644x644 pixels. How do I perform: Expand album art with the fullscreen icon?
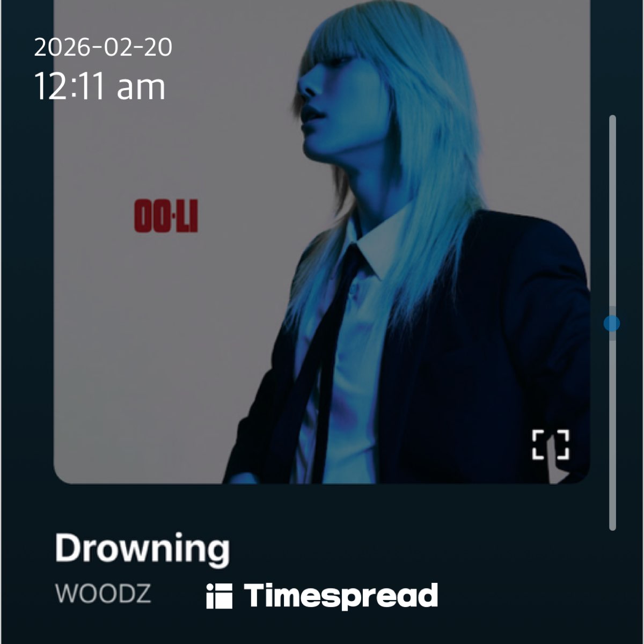pyautogui.click(x=551, y=444)
